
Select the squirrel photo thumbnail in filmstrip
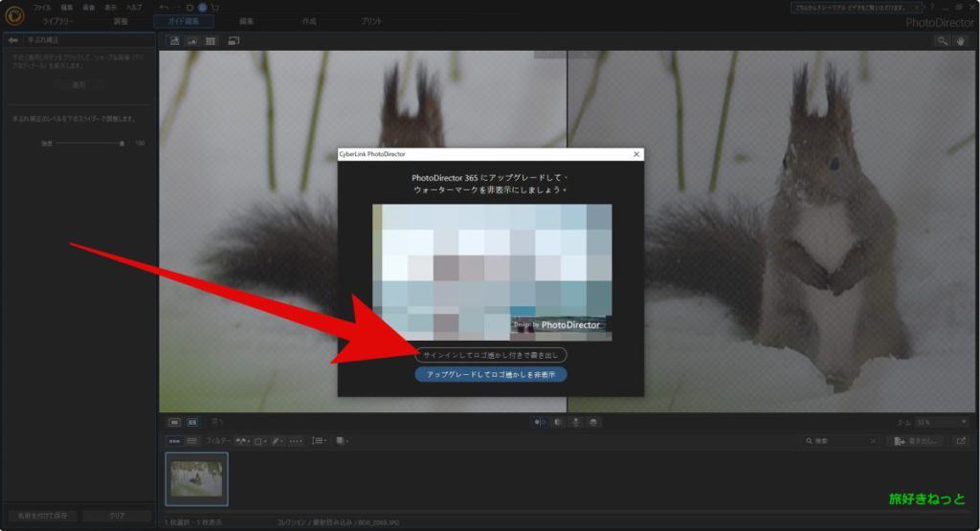tap(197, 479)
